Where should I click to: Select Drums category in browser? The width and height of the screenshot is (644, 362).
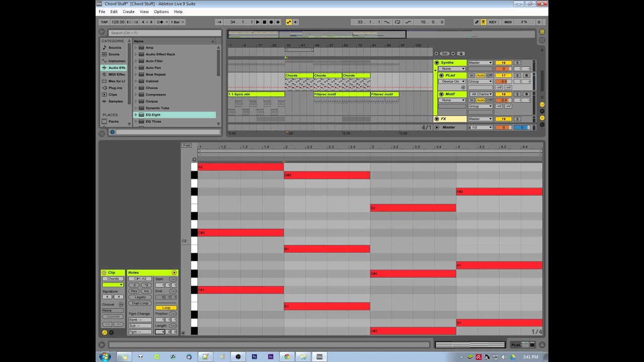pos(113,54)
